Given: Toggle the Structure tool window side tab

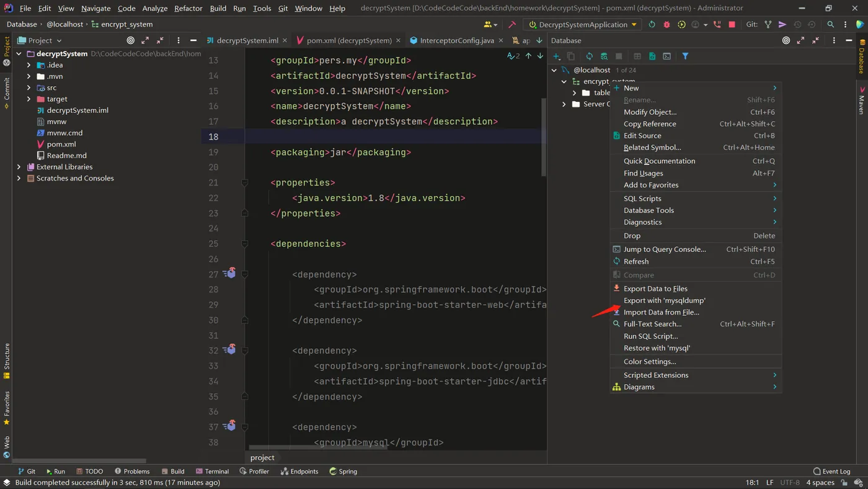Looking at the screenshot, I should [7, 361].
